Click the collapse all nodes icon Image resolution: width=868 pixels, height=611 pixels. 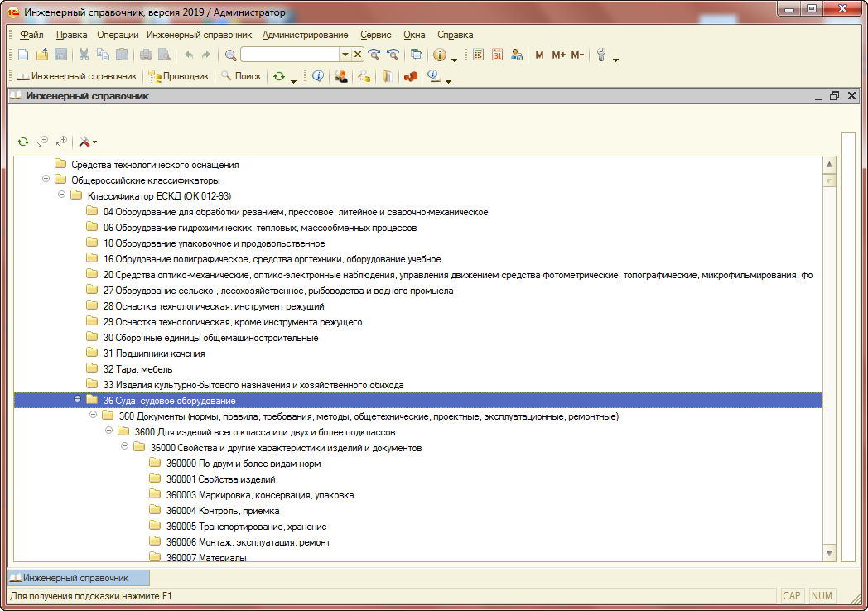pyautogui.click(x=43, y=142)
